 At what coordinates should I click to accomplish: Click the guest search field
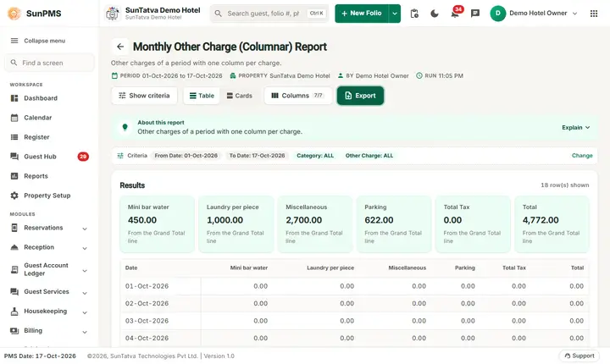(x=269, y=14)
